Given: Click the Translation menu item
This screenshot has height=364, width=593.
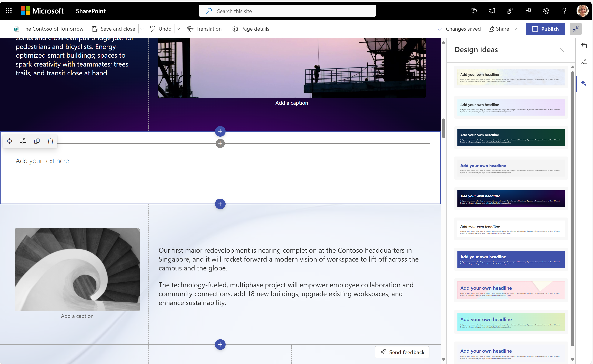Looking at the screenshot, I should (x=205, y=28).
